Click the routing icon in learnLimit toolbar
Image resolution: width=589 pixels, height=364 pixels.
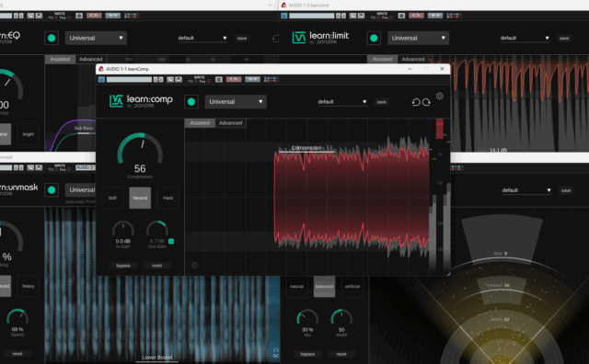coord(453,16)
